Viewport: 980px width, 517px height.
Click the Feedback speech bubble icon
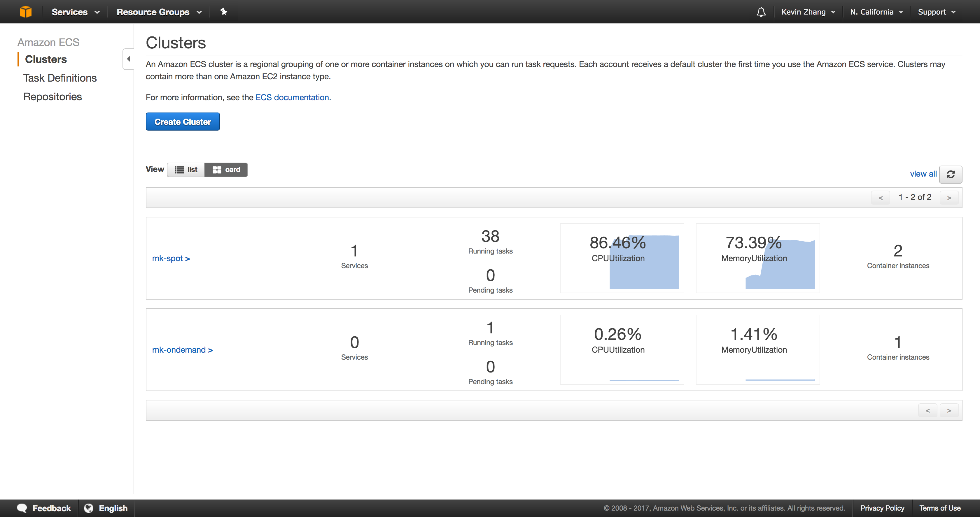pos(22,508)
